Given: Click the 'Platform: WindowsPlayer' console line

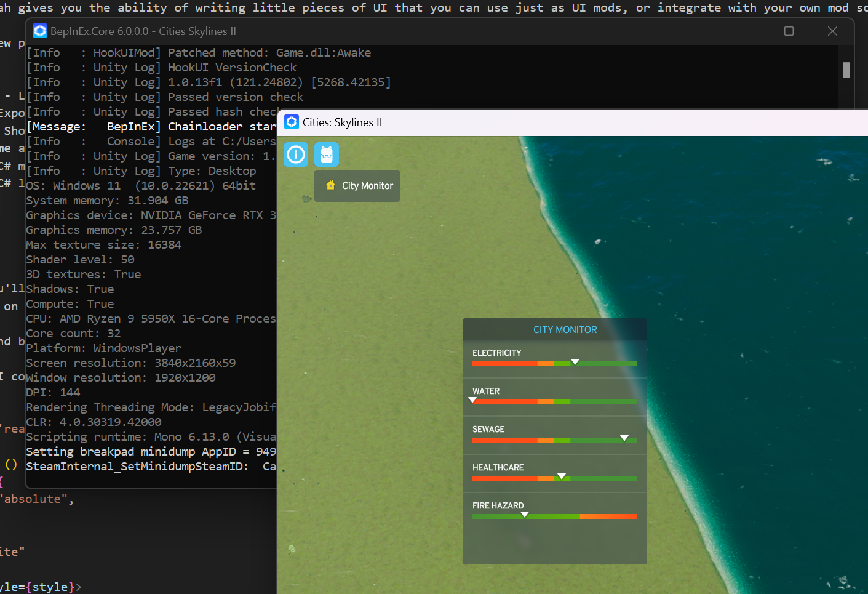Looking at the screenshot, I should click(x=103, y=348).
